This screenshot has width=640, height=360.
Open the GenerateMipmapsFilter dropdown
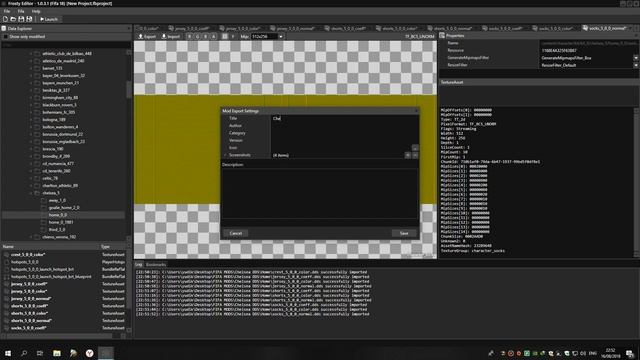click(636, 58)
